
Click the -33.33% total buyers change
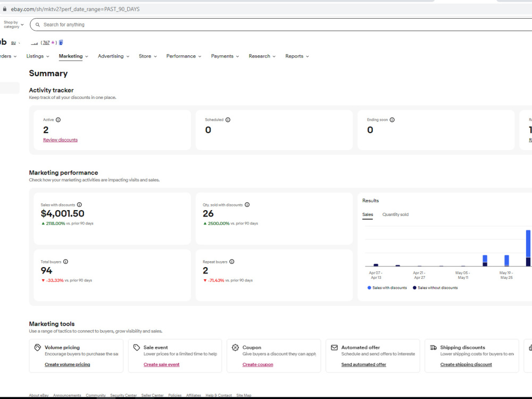(55, 280)
